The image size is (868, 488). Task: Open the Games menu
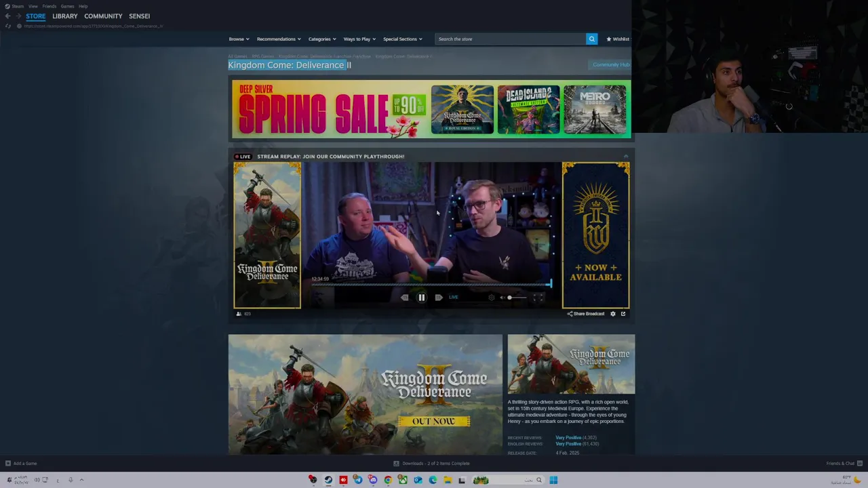[67, 6]
